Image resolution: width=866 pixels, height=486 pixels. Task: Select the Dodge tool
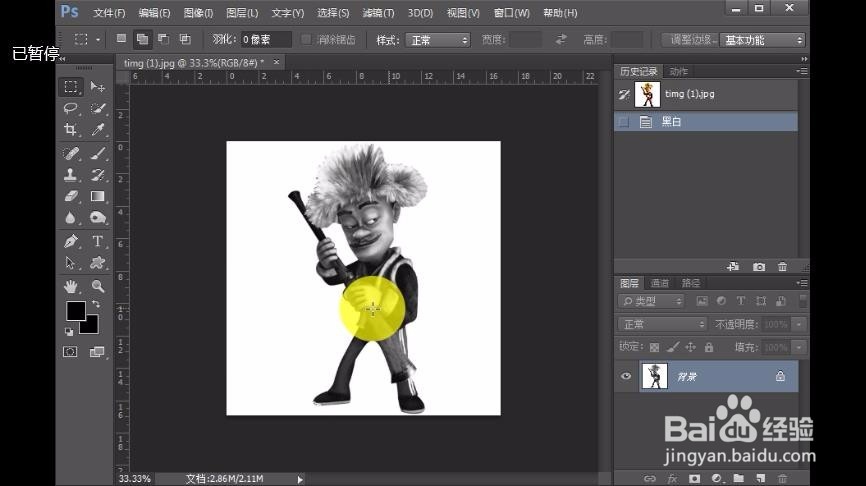click(x=98, y=218)
